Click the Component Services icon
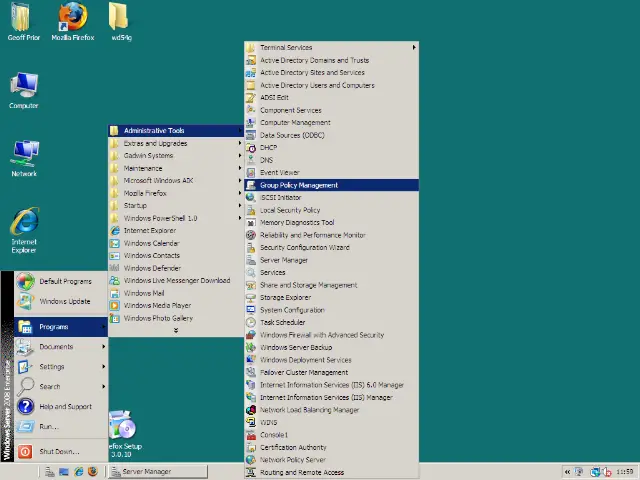Screen dimensions: 640x480 (251, 110)
